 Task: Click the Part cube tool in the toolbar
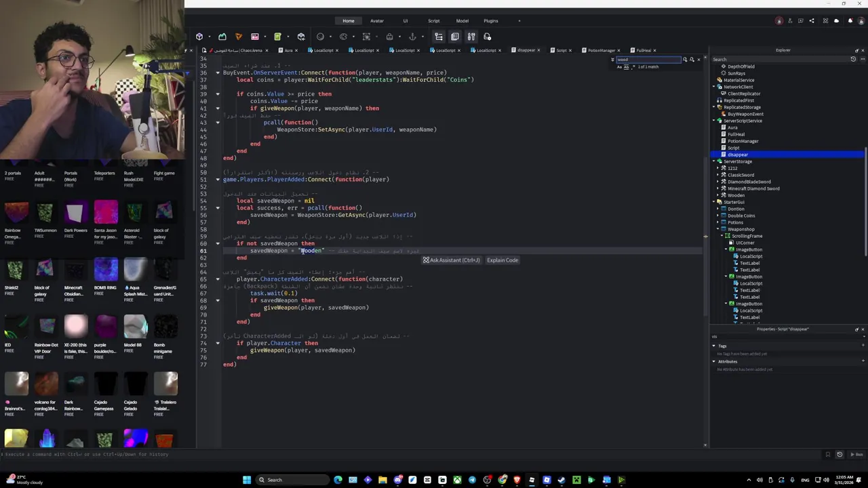(199, 37)
